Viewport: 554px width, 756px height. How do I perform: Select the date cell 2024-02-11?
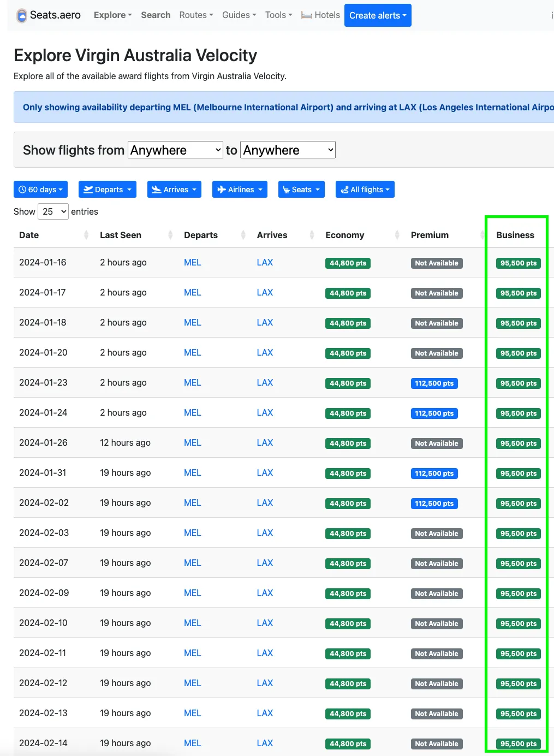tap(43, 653)
